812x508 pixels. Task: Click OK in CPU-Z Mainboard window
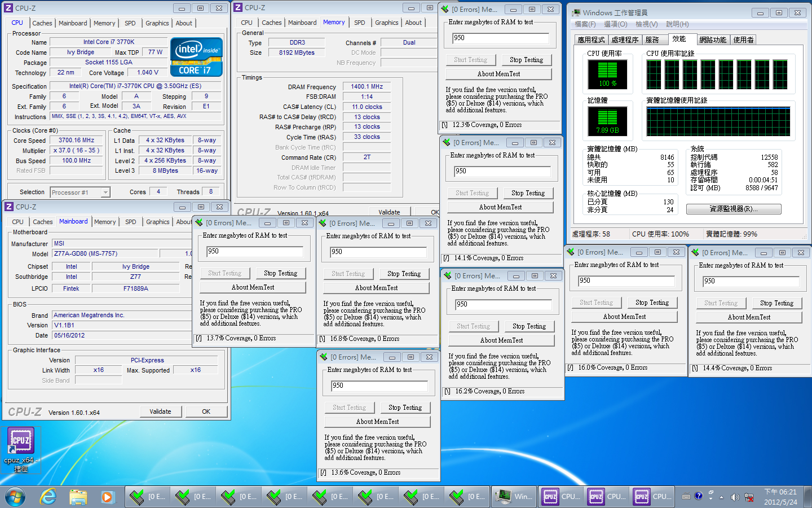pyautogui.click(x=206, y=411)
